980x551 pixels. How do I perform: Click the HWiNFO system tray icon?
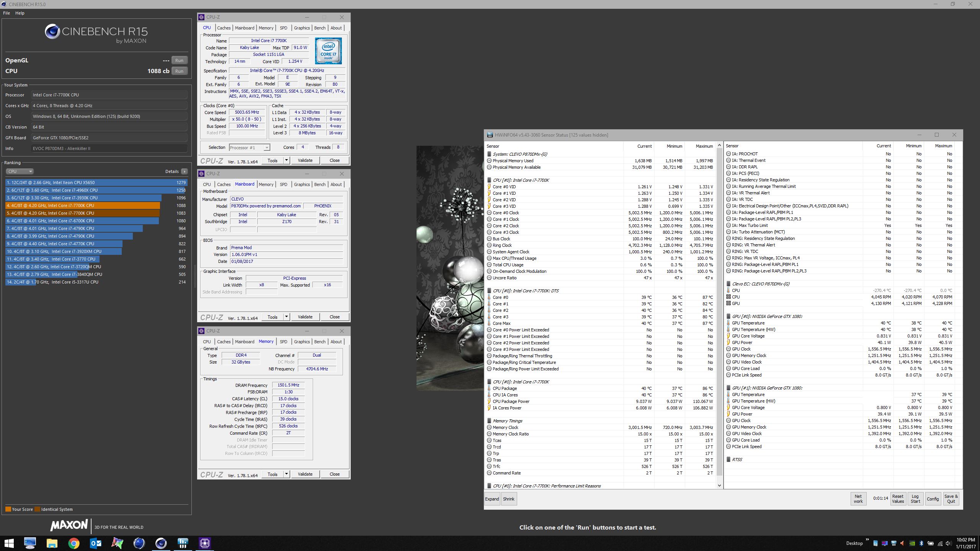894,544
